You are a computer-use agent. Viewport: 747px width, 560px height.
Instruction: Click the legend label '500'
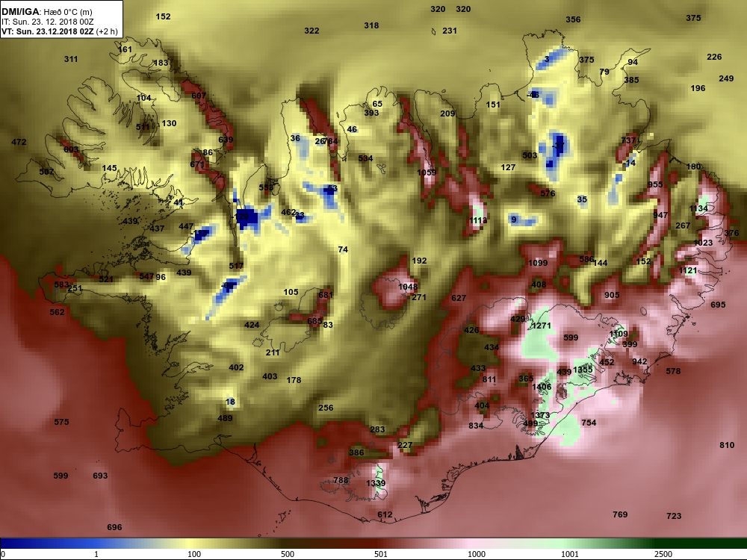pyautogui.click(x=288, y=554)
